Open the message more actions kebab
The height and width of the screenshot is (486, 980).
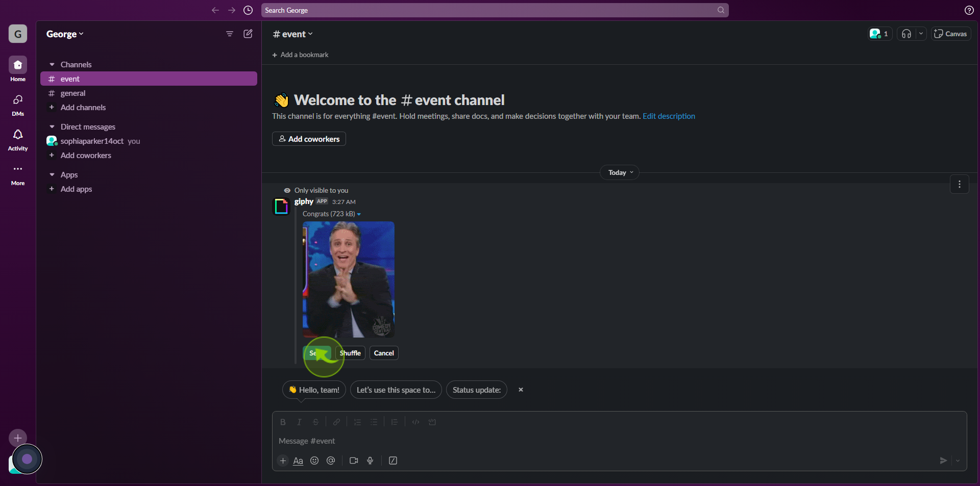click(x=960, y=184)
